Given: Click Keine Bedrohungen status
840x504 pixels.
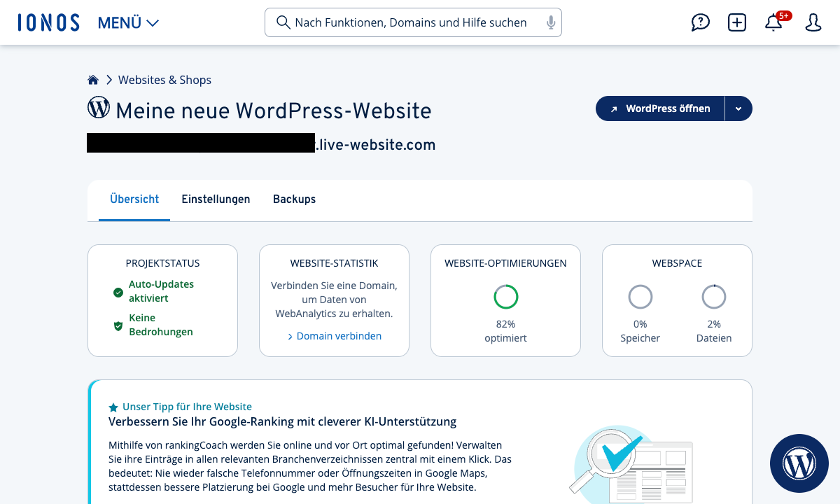Looking at the screenshot, I should pyautogui.click(x=161, y=325).
